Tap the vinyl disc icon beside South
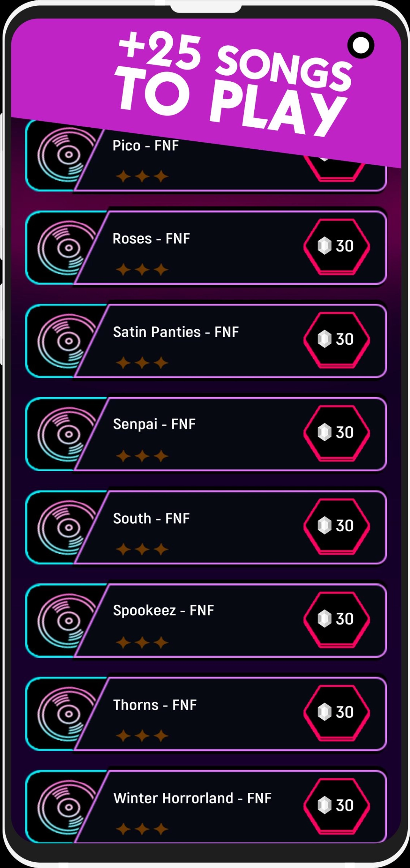410x868 pixels. pos(66,527)
